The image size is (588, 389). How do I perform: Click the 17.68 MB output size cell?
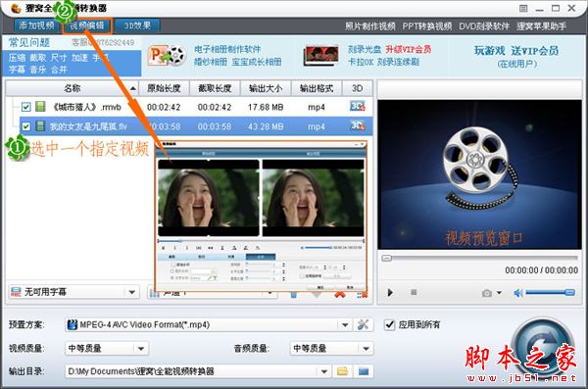pyautogui.click(x=266, y=107)
